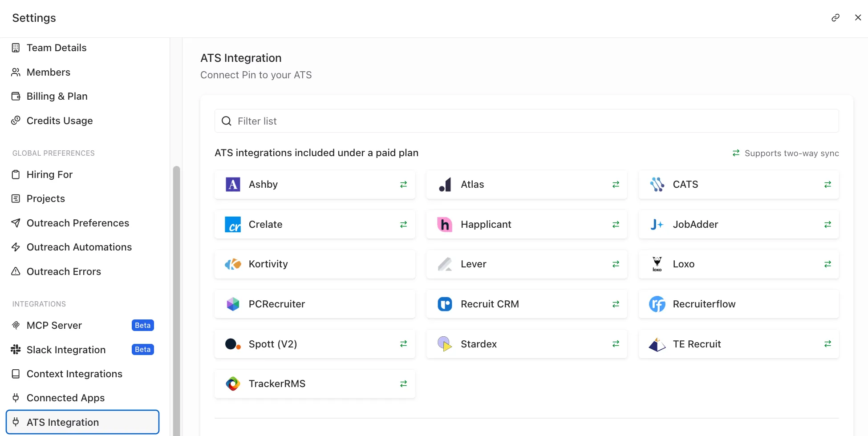Click the PCRecruiter cube icon

tap(233, 304)
